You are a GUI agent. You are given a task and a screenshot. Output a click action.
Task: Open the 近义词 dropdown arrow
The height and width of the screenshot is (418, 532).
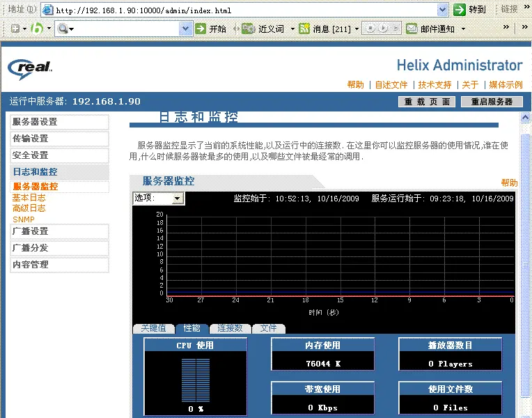click(292, 29)
